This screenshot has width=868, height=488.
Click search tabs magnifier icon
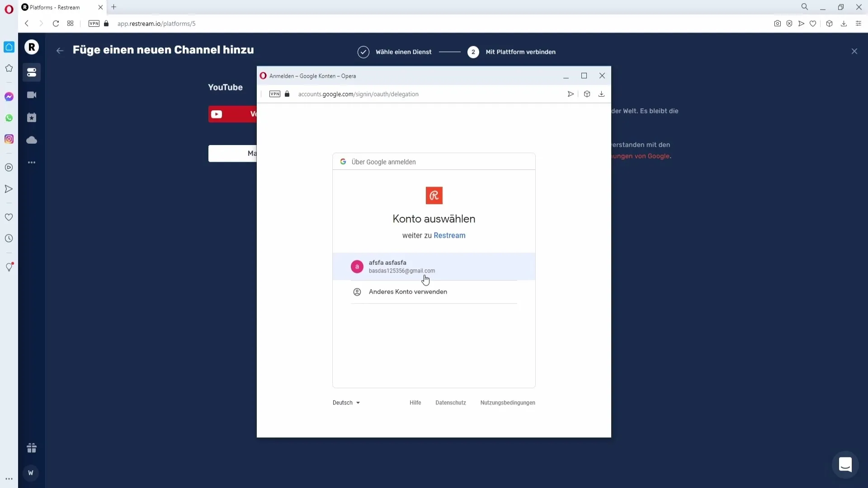pyautogui.click(x=805, y=7)
